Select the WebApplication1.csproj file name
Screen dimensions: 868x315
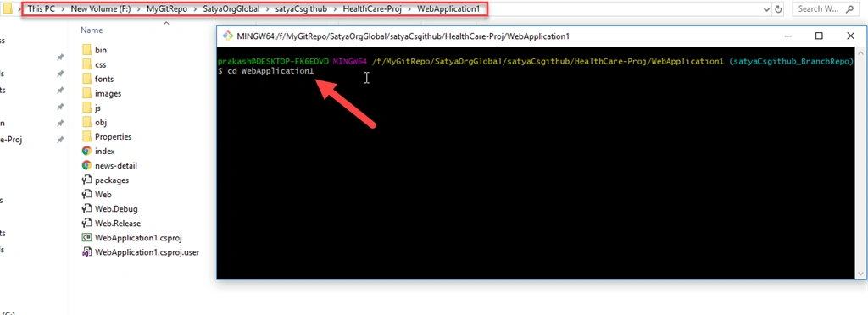pos(138,238)
